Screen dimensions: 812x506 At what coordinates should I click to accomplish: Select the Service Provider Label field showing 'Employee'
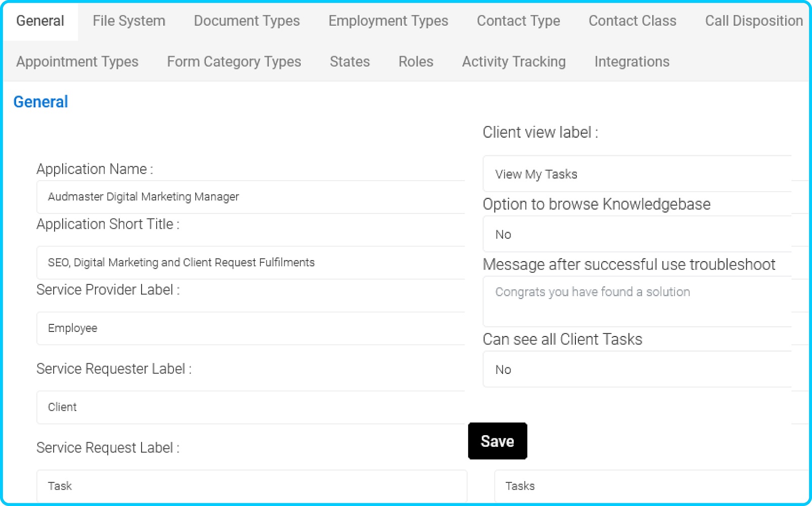[x=250, y=328]
